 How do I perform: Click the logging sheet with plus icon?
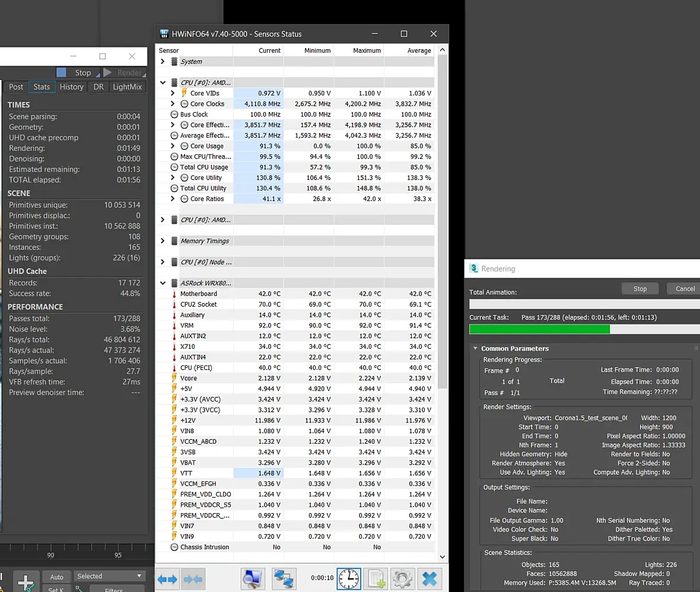coord(376,579)
